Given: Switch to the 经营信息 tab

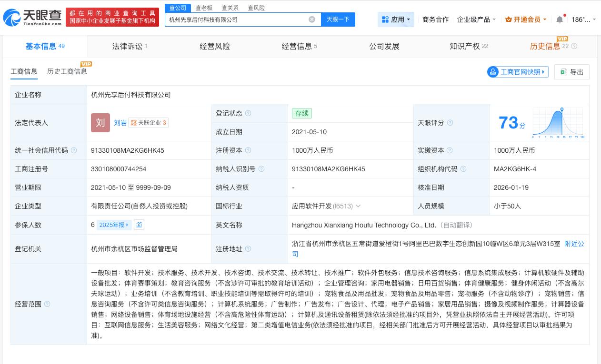Looking at the screenshot, I should [299, 46].
